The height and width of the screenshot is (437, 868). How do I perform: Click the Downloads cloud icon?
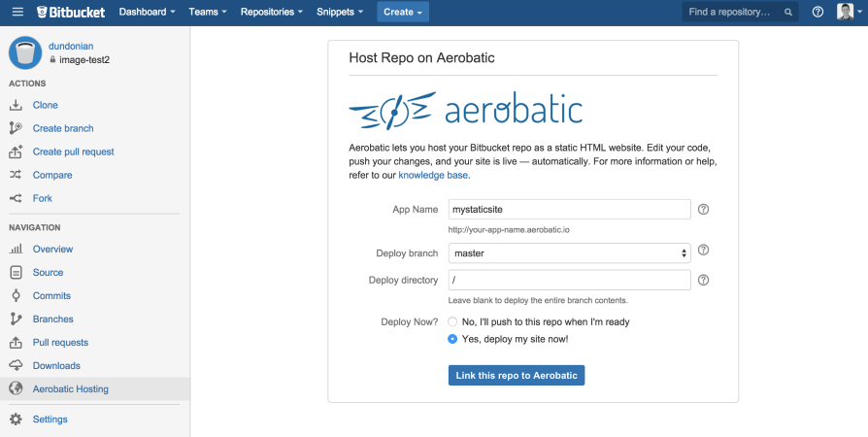click(x=16, y=365)
